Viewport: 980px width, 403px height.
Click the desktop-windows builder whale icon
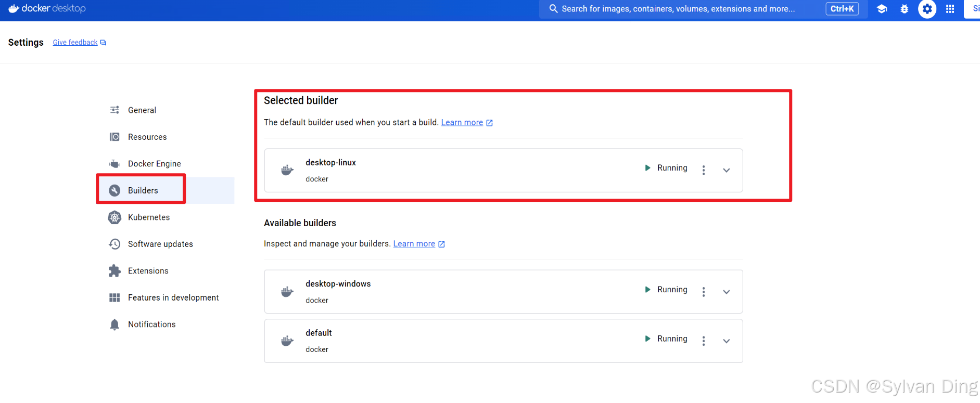[x=287, y=292]
